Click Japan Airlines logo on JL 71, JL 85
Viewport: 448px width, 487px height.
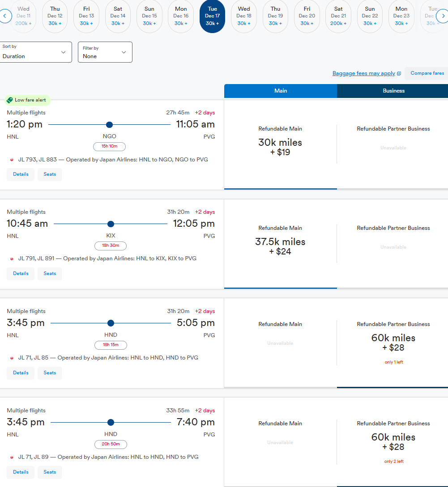12,358
